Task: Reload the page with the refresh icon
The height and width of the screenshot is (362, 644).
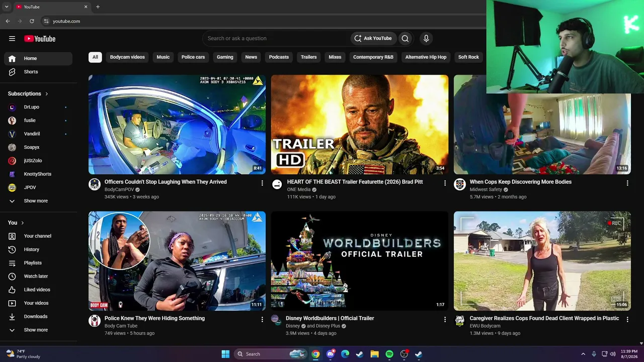Action: click(32, 21)
